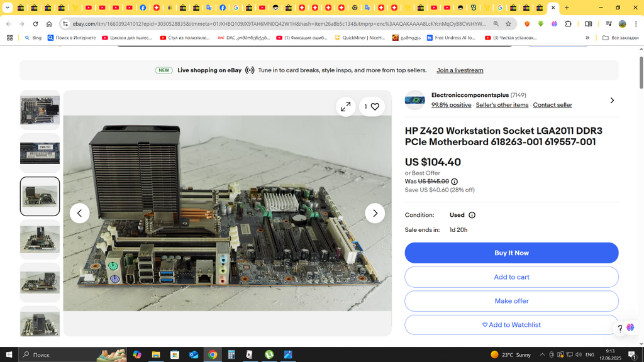Click Add to Watchlist button
Image resolution: width=644 pixels, height=362 pixels.
coord(511,325)
